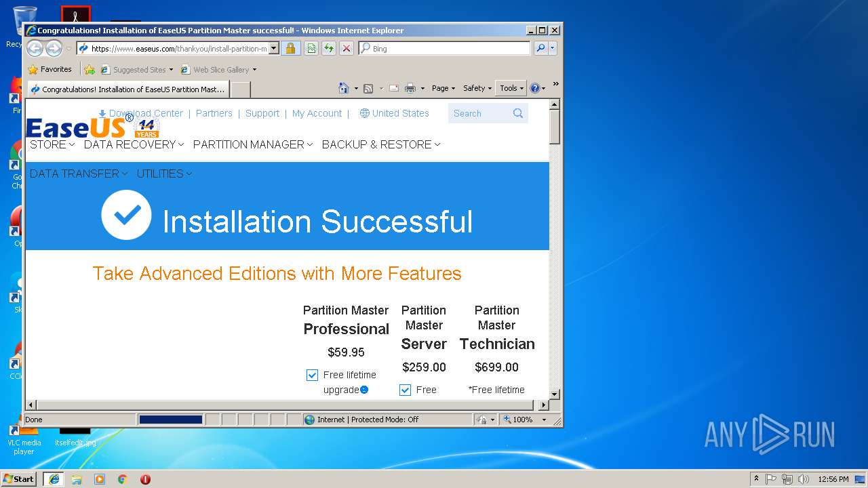Click the Partners link
Image resolution: width=868 pixels, height=488 pixels.
(214, 113)
